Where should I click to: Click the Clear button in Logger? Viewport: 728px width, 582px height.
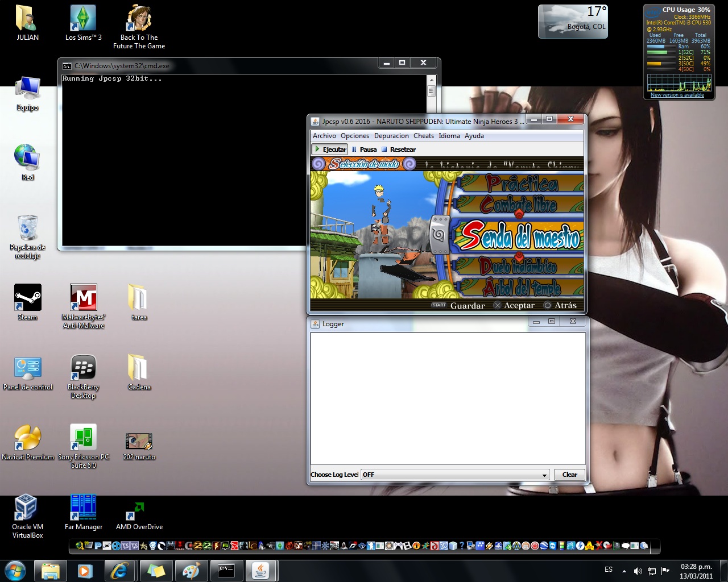569,475
